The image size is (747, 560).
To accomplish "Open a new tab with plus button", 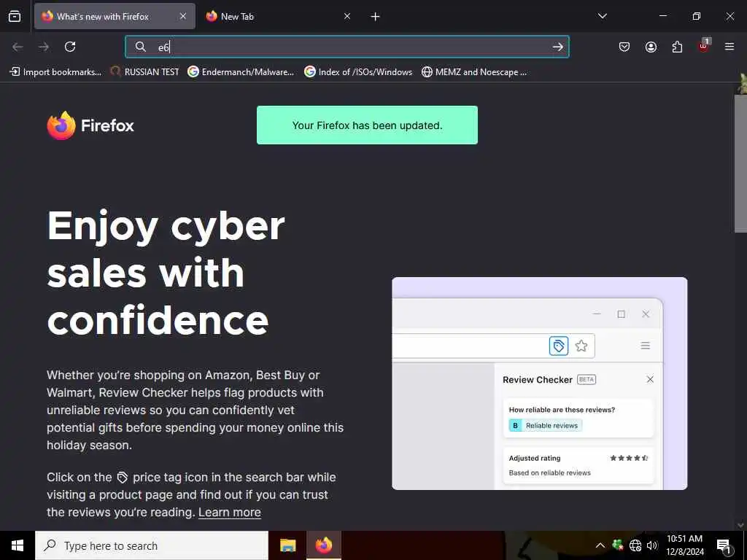I will click(x=376, y=17).
